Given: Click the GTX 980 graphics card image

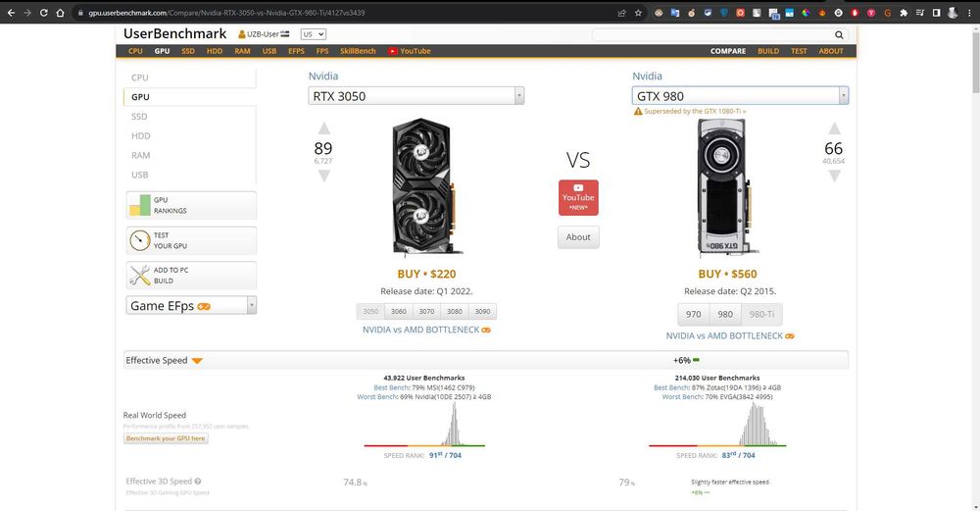Looking at the screenshot, I should [726, 186].
